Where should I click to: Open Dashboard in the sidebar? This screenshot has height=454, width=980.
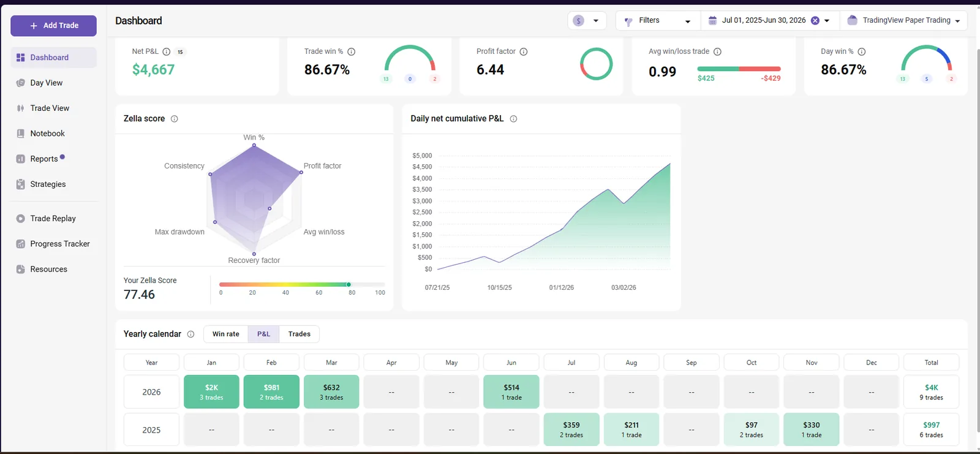pyautogui.click(x=53, y=58)
